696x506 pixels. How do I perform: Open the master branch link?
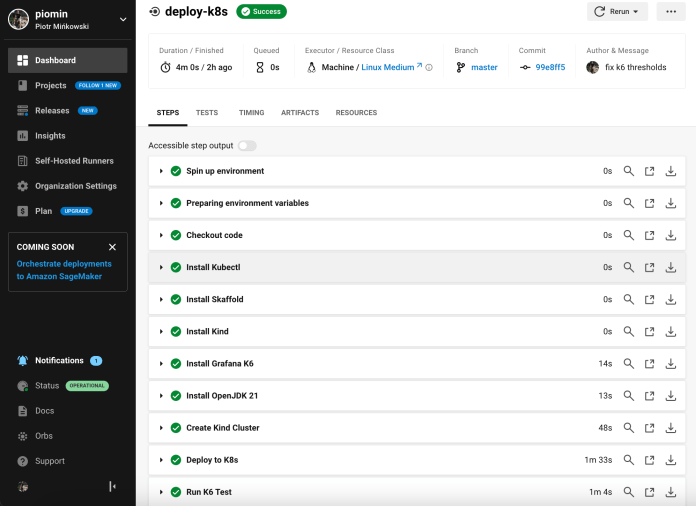[484, 67]
